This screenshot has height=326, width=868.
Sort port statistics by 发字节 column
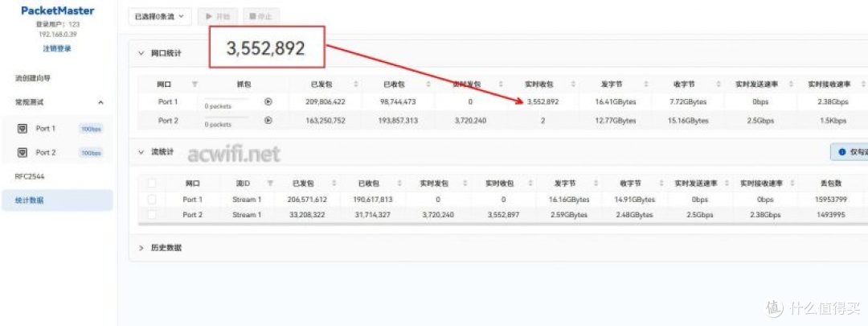[646, 85]
